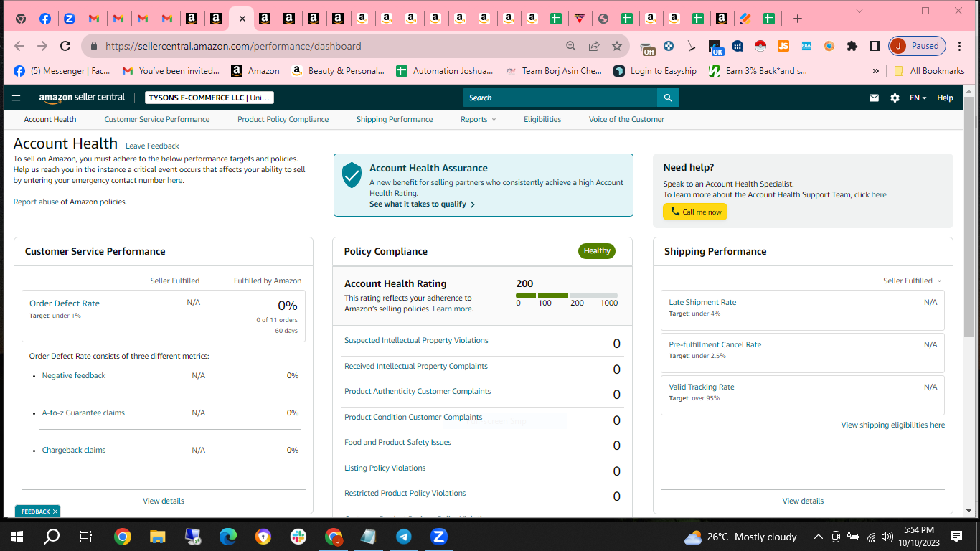Screen dimensions: 980x551
Task: Click the magnifier search button in Seller Central
Action: [668, 98]
